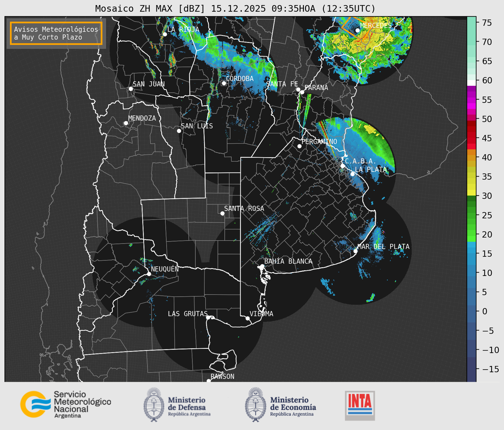Click the VIEDMA city marker dot
The height and width of the screenshot is (430, 504).
248,318
